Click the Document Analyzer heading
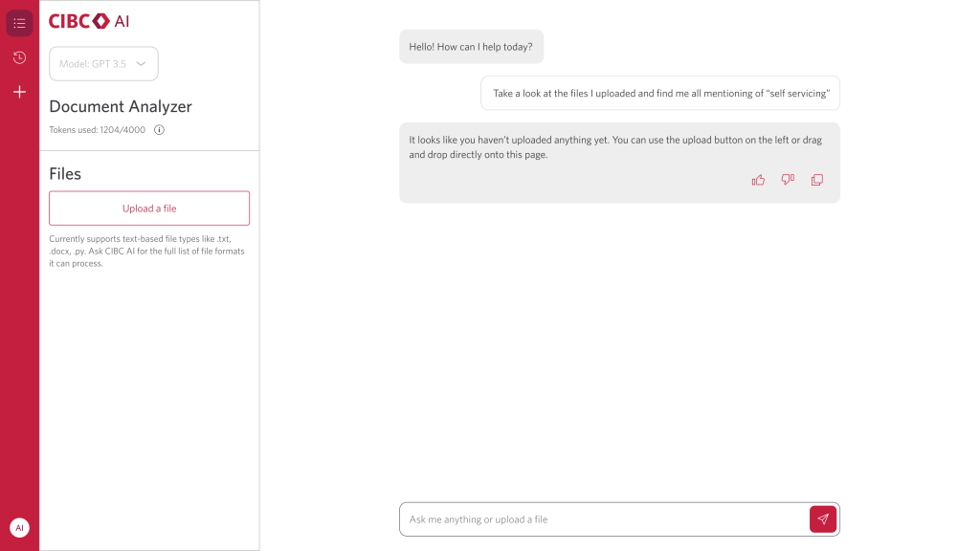 pos(121,106)
